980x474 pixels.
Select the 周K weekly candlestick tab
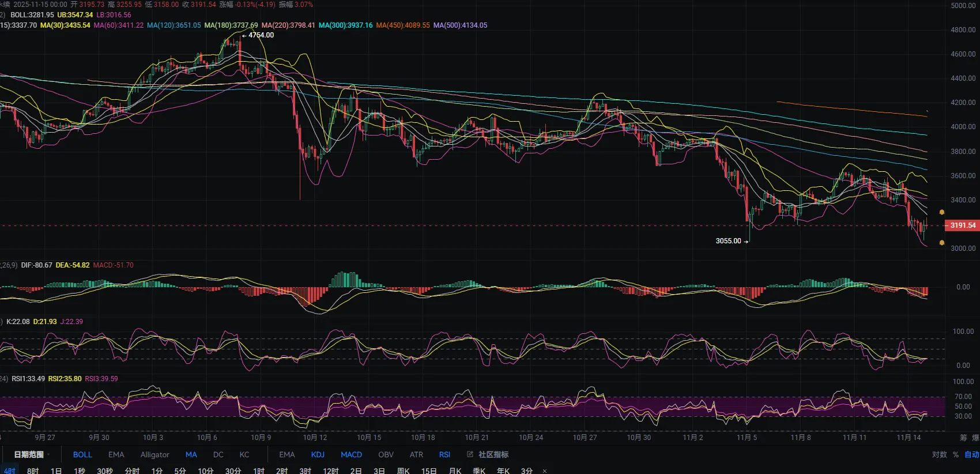pyautogui.click(x=403, y=471)
